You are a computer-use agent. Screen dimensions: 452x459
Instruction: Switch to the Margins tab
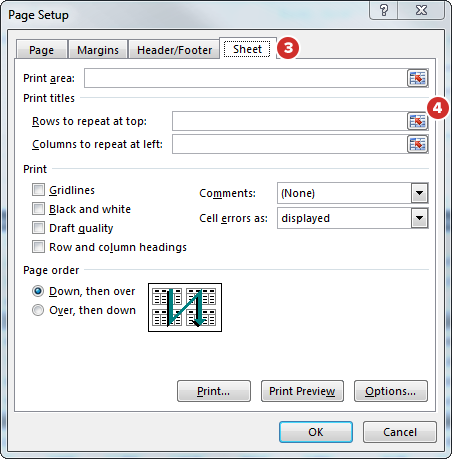[x=98, y=50]
